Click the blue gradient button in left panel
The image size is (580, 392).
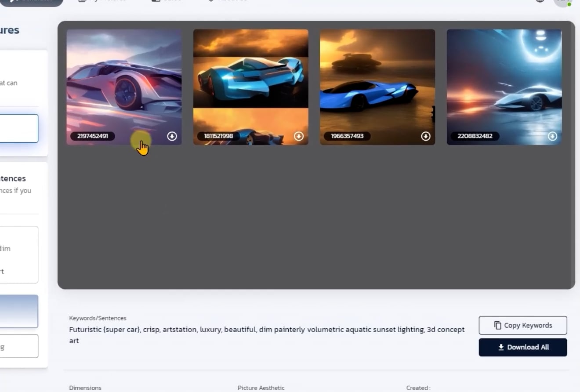pos(19,311)
